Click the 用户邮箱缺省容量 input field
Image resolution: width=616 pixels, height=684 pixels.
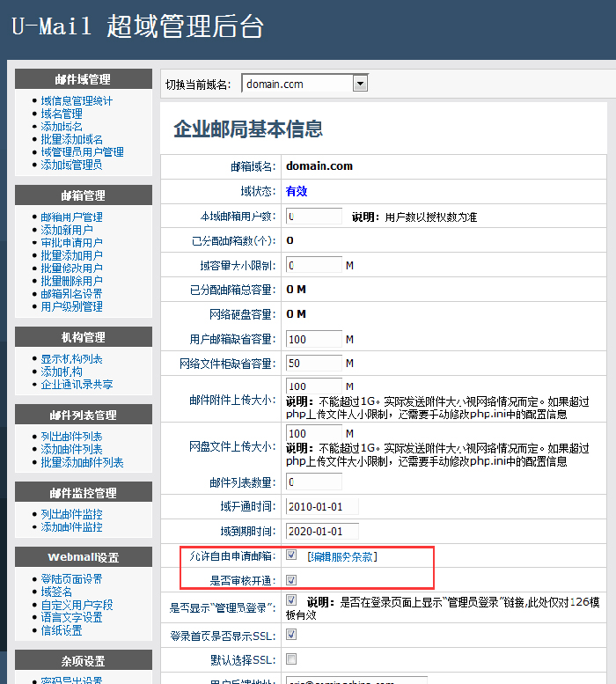point(313,339)
